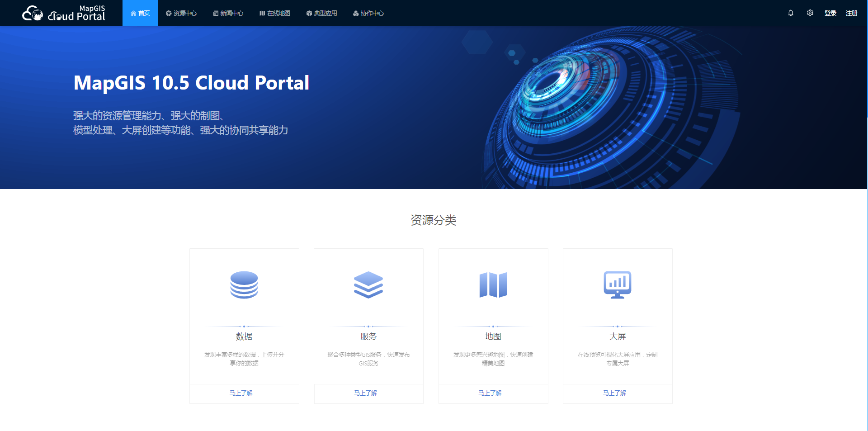This screenshot has height=431, width=868.
Task: Click the home icon in 首页 tab
Action: point(133,13)
